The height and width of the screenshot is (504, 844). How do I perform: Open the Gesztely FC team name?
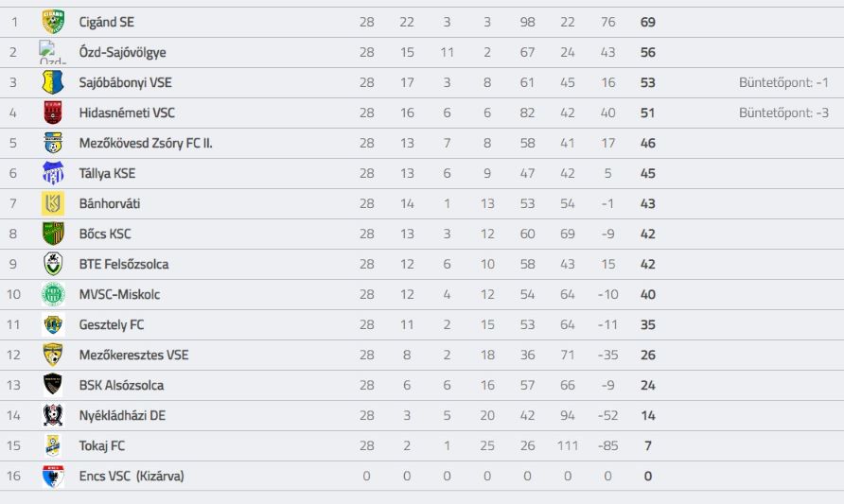pyautogui.click(x=112, y=324)
